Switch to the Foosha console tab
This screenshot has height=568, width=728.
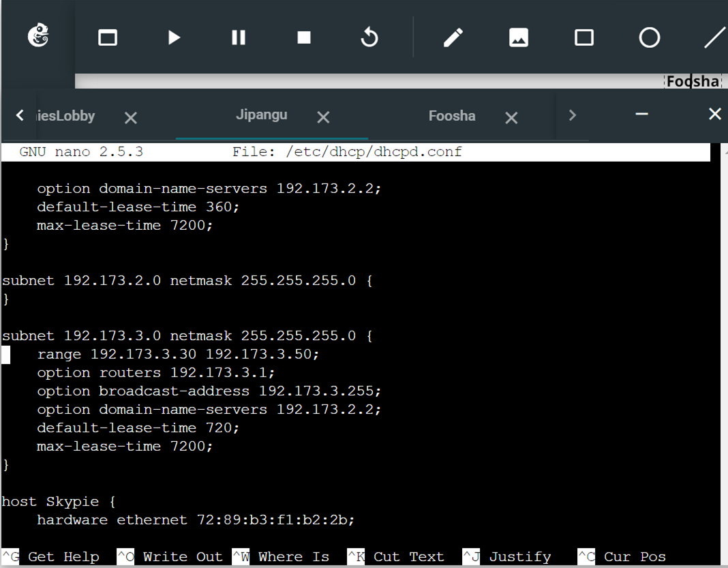click(452, 116)
